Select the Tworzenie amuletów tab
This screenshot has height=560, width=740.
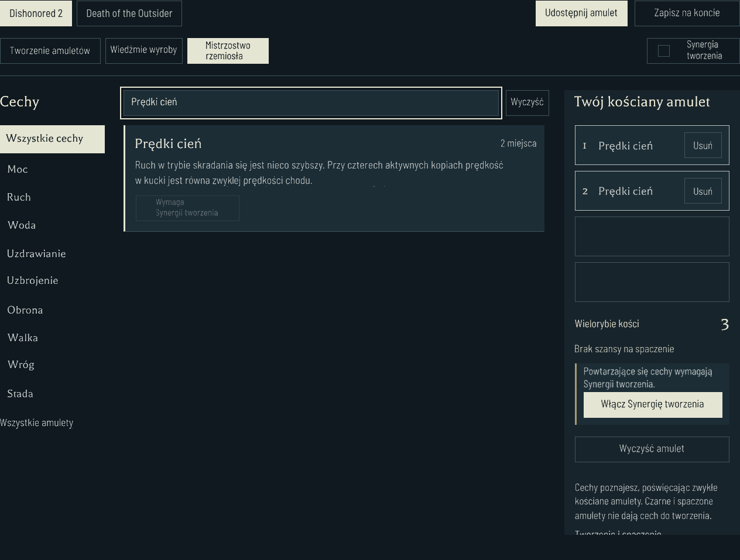pyautogui.click(x=50, y=51)
